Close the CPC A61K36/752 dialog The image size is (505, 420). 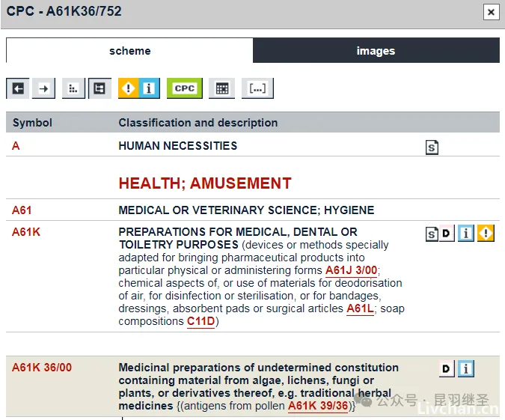[491, 12]
